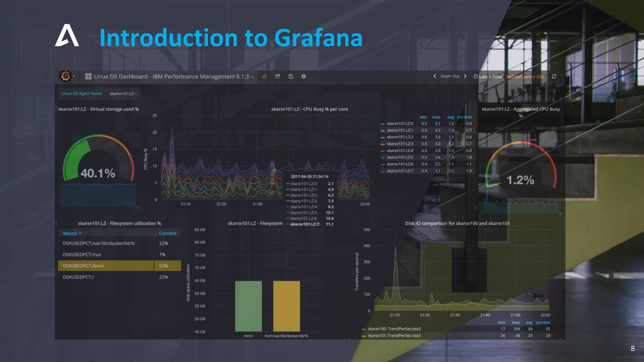Click the 1% value in /run row
Image resolution: width=644 pixels, height=362 pixels.
(162, 255)
